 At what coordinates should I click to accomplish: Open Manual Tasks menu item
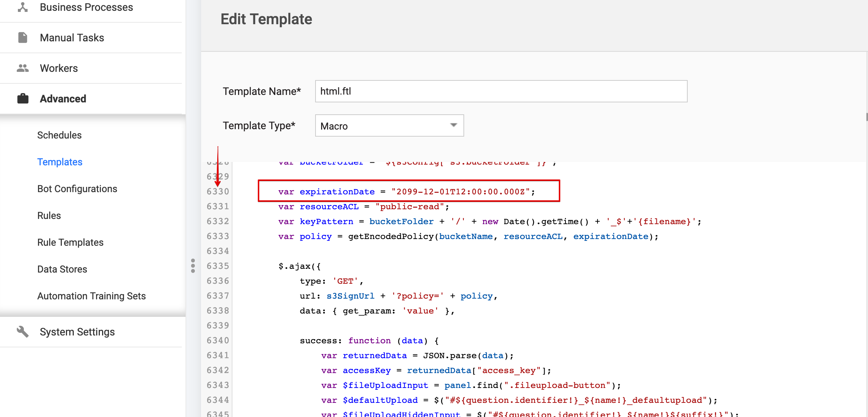pyautogui.click(x=91, y=38)
